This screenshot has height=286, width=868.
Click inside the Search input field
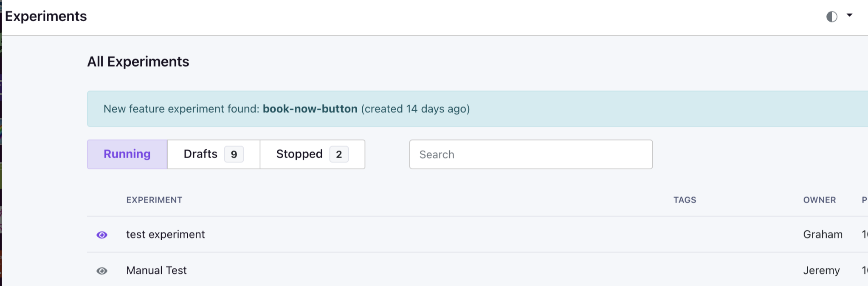(x=531, y=154)
